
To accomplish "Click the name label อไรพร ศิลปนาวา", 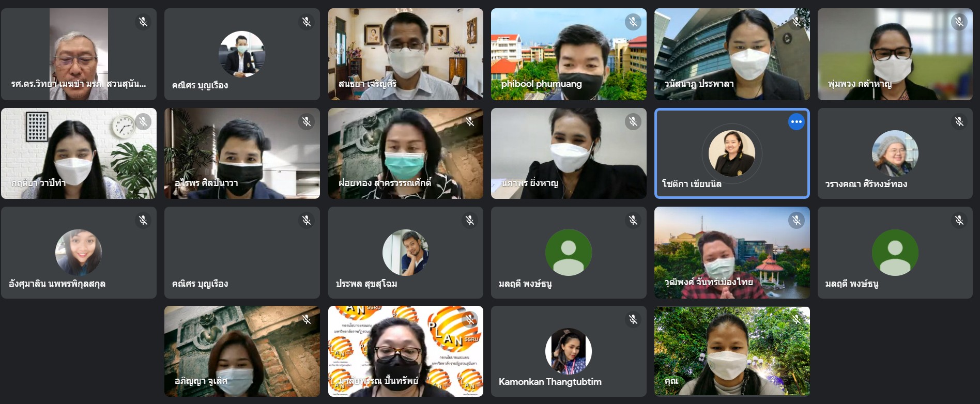I will [x=206, y=183].
